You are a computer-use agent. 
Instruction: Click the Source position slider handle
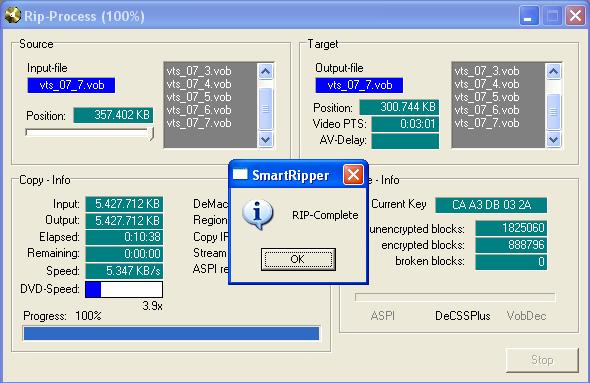coord(151,133)
